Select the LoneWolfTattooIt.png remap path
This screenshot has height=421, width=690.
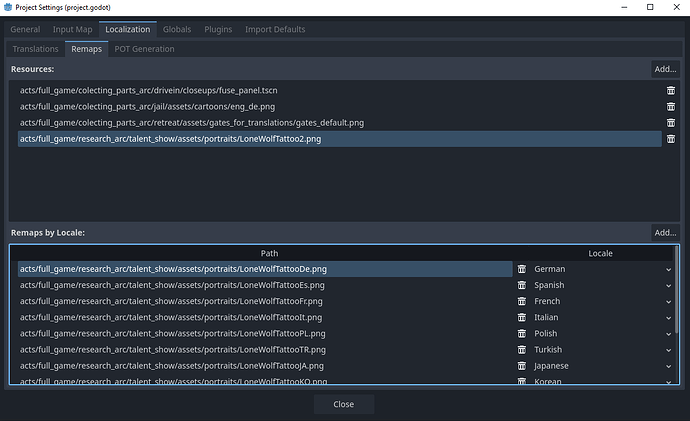[x=265, y=317]
